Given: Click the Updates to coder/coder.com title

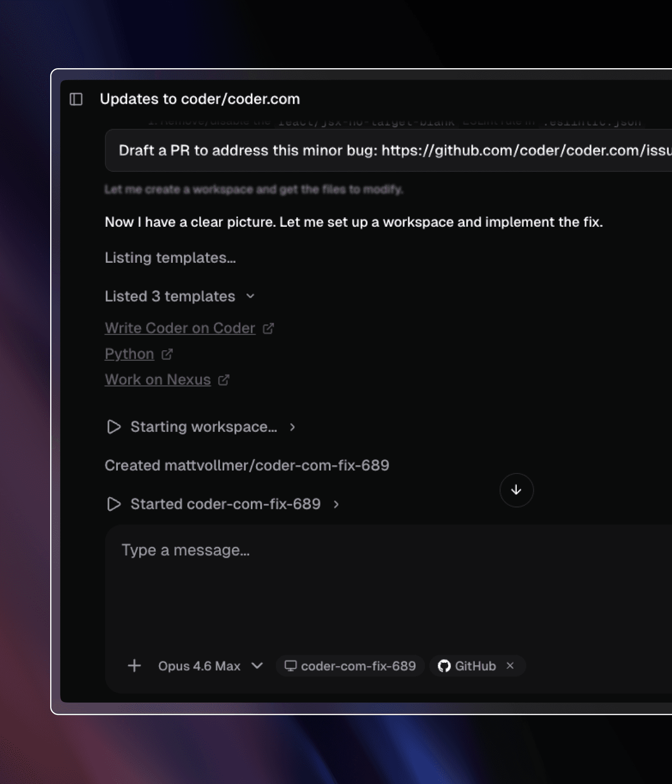Looking at the screenshot, I should click(200, 99).
